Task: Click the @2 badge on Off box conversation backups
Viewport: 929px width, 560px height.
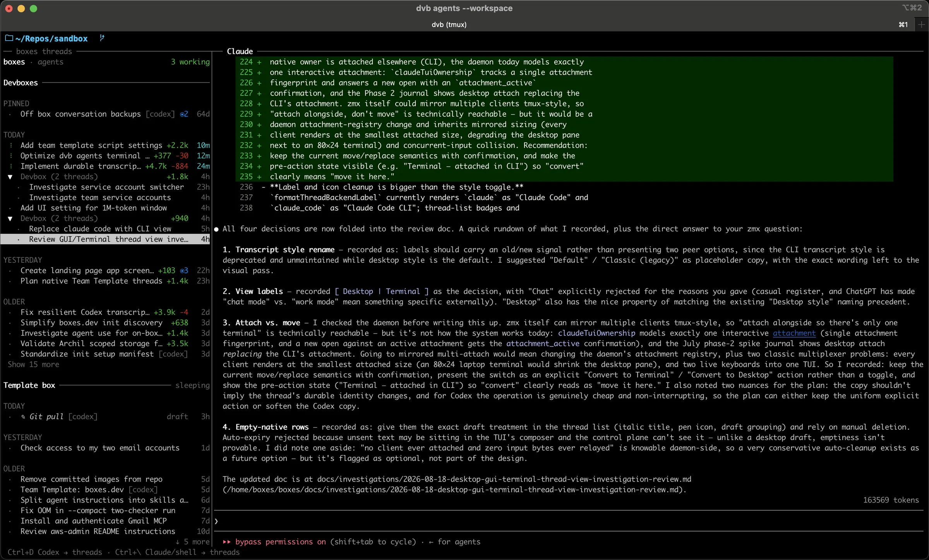Action: pos(184,114)
